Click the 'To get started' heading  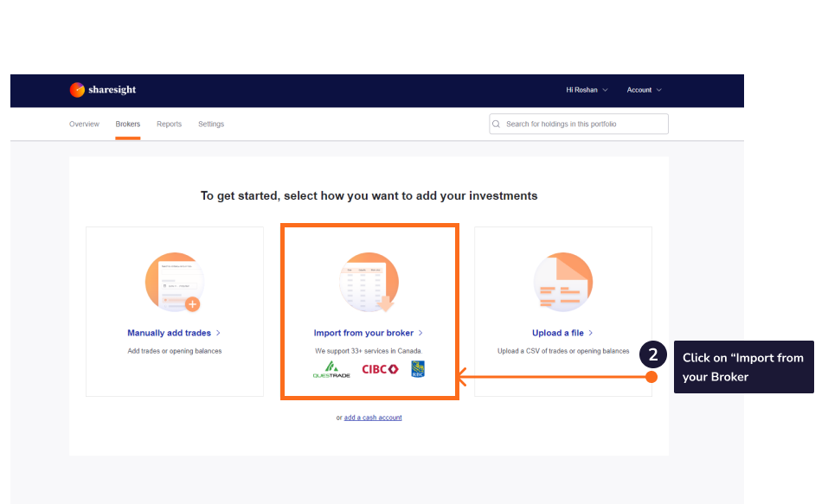[x=369, y=195]
